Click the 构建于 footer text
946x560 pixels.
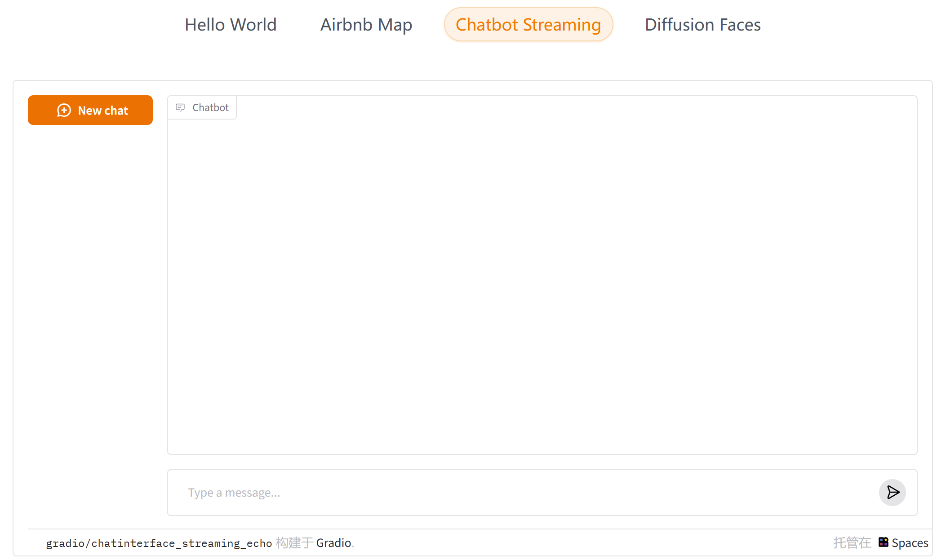[294, 543]
